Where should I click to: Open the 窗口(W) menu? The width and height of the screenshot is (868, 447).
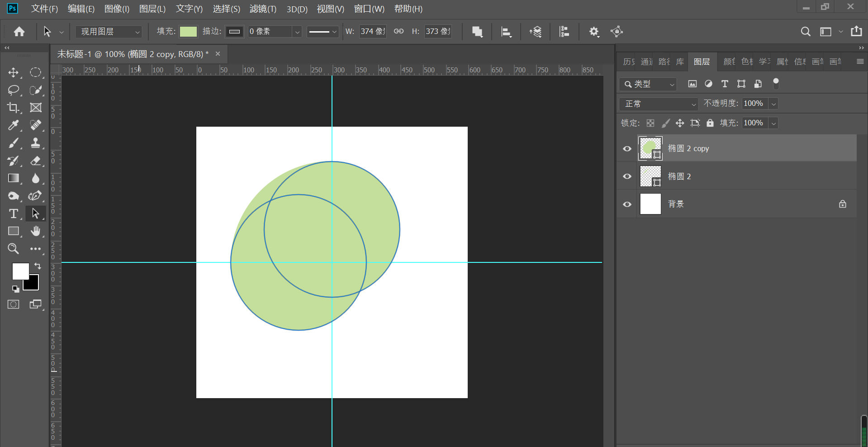click(369, 9)
